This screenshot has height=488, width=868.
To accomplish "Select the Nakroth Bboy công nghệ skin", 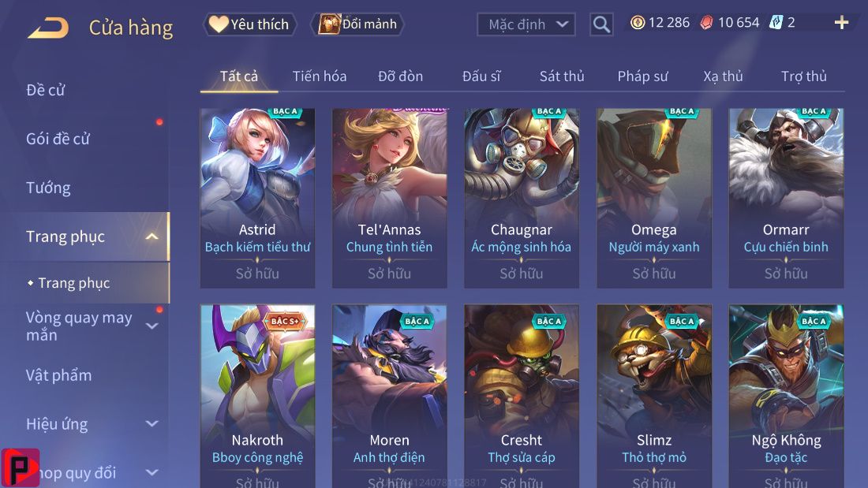I will tap(257, 396).
